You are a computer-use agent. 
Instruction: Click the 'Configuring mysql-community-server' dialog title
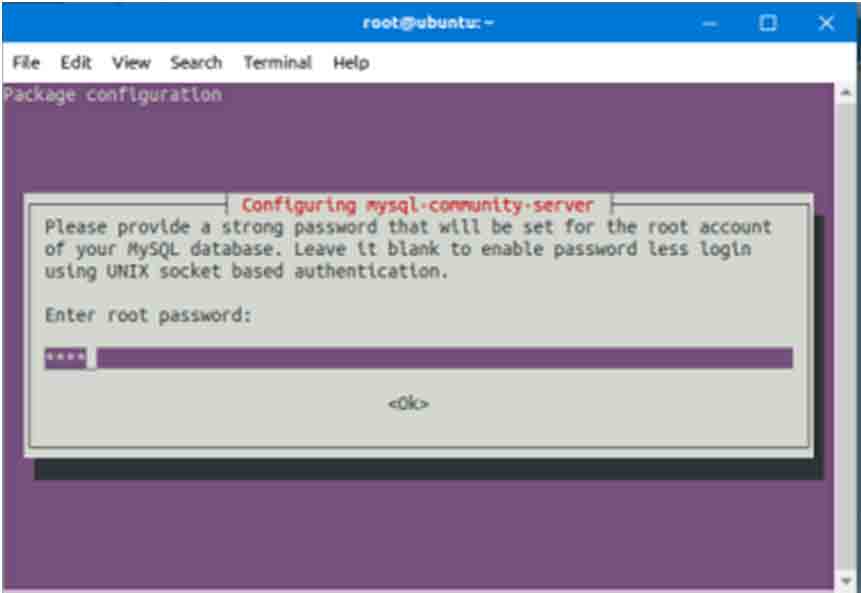(417, 205)
